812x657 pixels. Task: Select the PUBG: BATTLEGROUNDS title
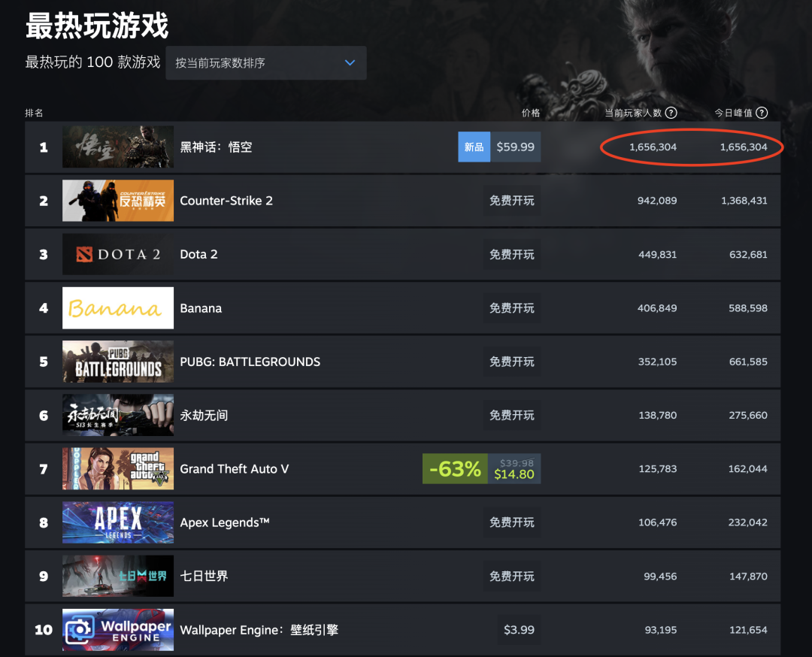(250, 362)
